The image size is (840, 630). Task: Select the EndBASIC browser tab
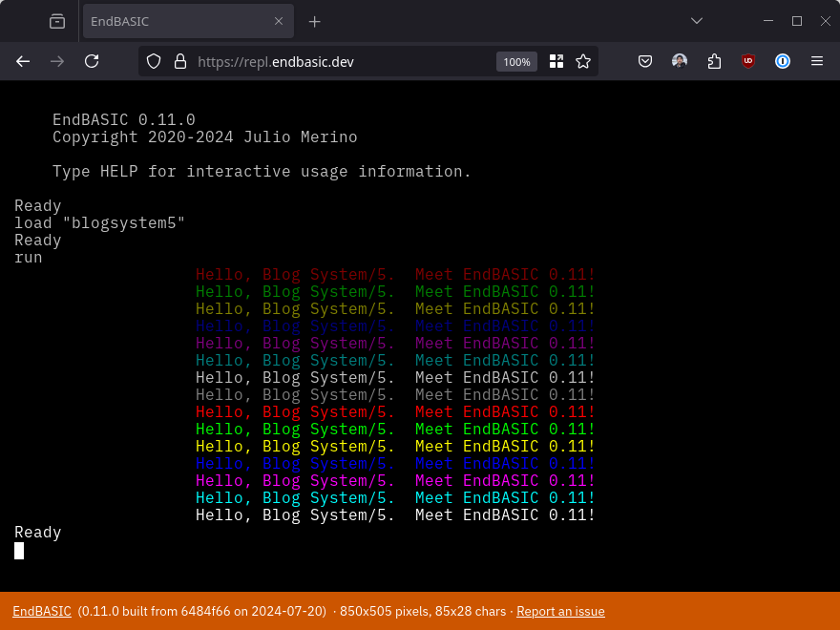click(188, 21)
